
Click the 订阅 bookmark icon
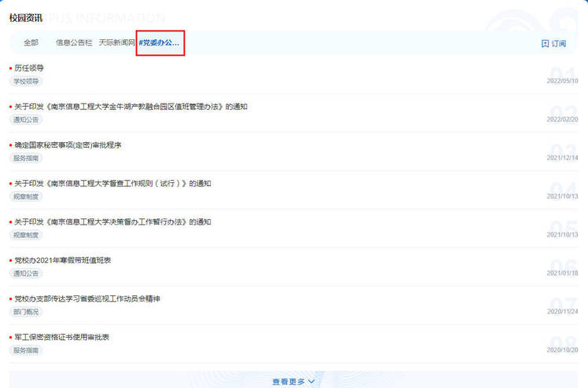[546, 44]
